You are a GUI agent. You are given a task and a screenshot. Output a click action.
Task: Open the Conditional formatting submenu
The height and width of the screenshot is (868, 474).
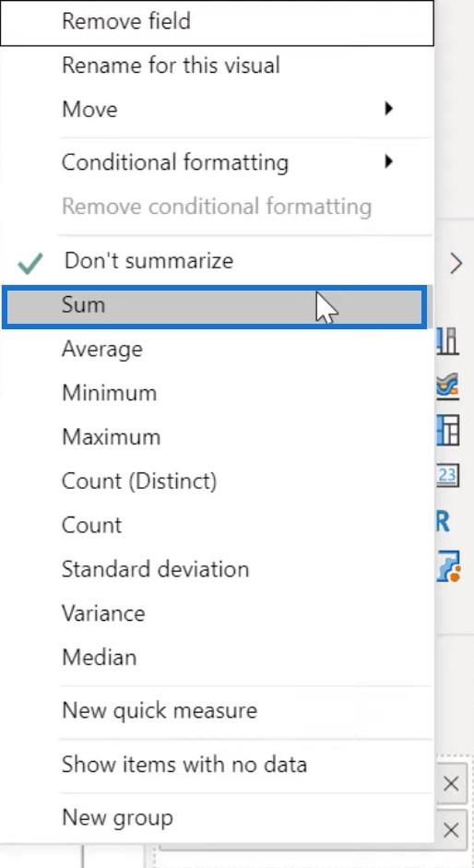[217, 162]
